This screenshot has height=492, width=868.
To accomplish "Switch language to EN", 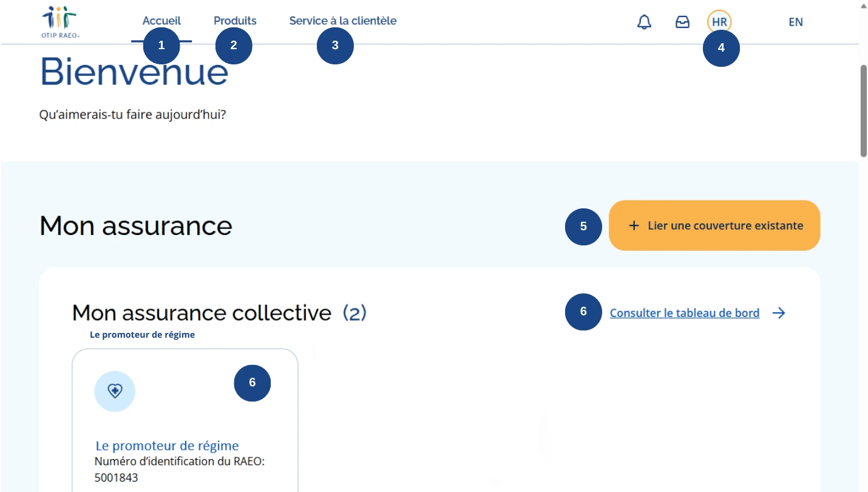I will tap(796, 22).
